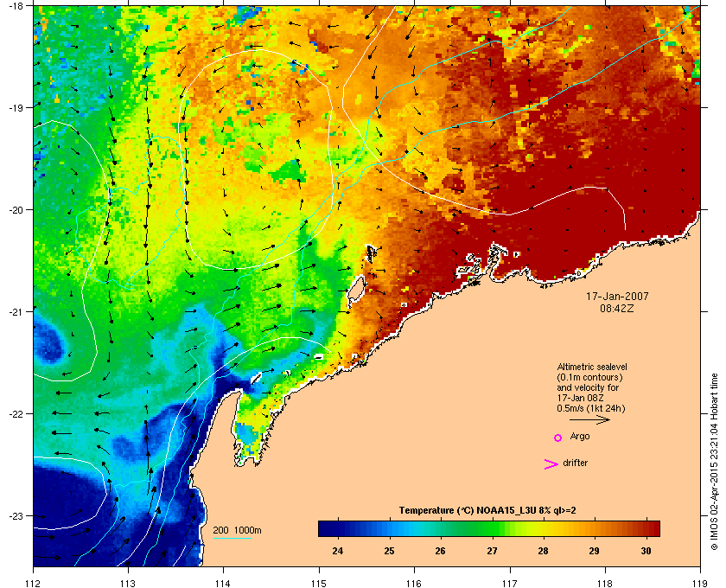Image resolution: width=726 pixels, height=588 pixels.
Task: Click the 'drifter' legend label
Action: (575, 463)
